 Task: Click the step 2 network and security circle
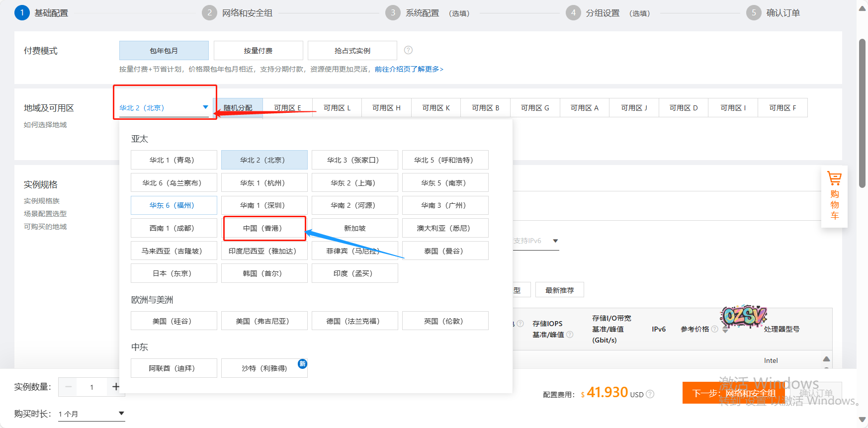tap(209, 13)
